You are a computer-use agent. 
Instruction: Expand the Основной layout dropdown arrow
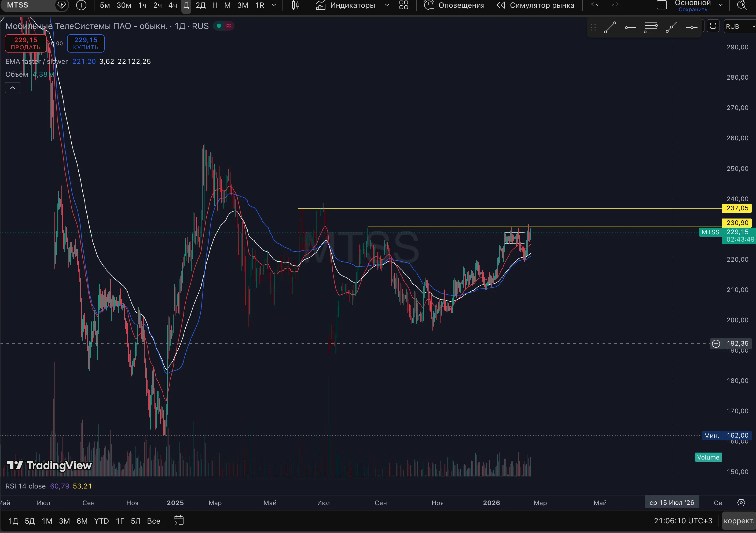point(720,5)
